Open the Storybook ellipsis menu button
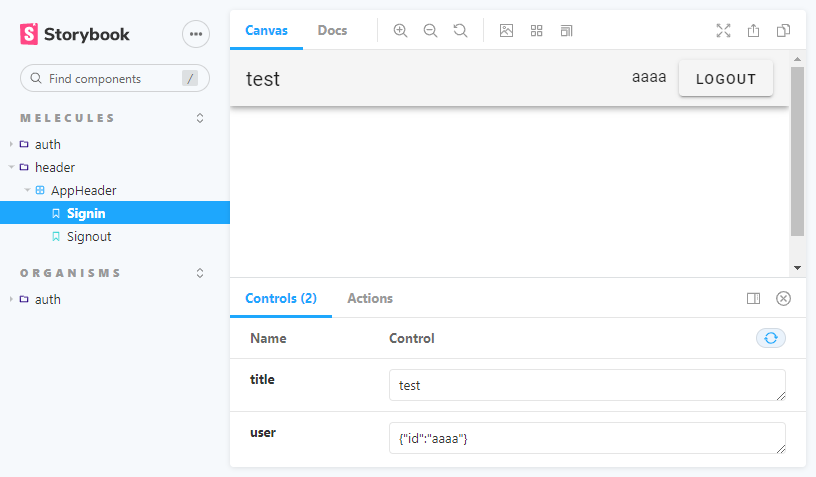The image size is (816, 477). 196,34
